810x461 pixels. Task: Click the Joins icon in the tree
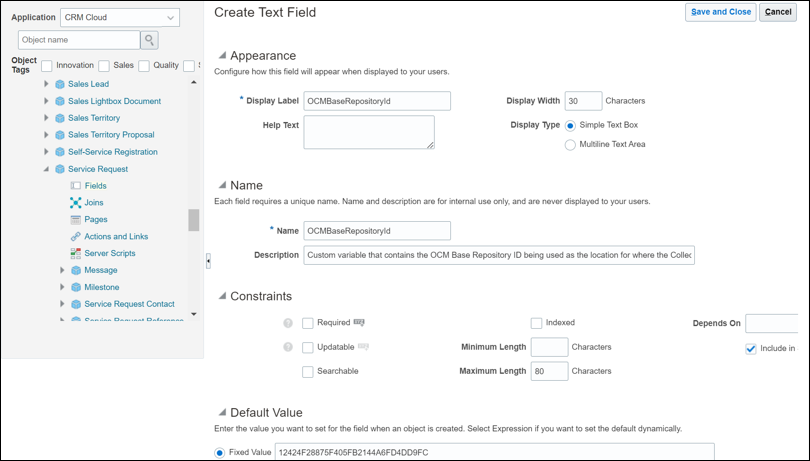coord(76,203)
